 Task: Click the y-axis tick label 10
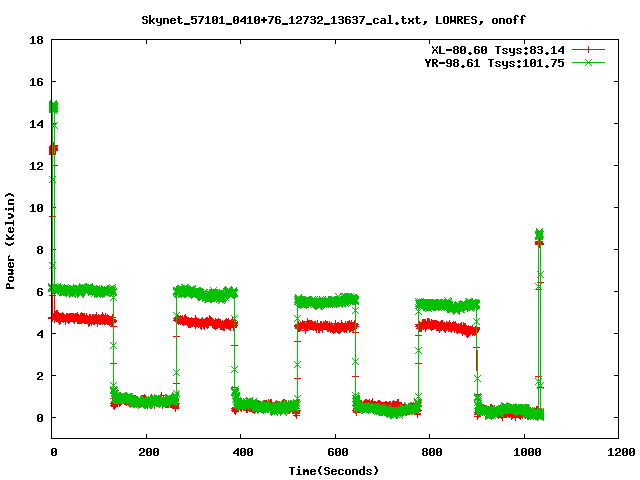(37, 208)
